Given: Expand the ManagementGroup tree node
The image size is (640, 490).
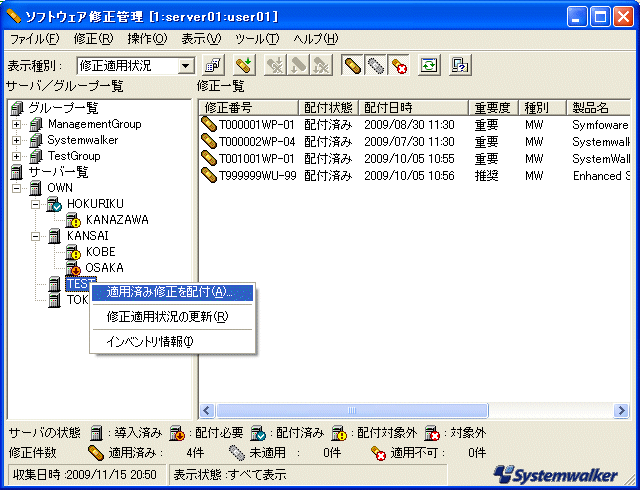Looking at the screenshot, I should pos(16,124).
